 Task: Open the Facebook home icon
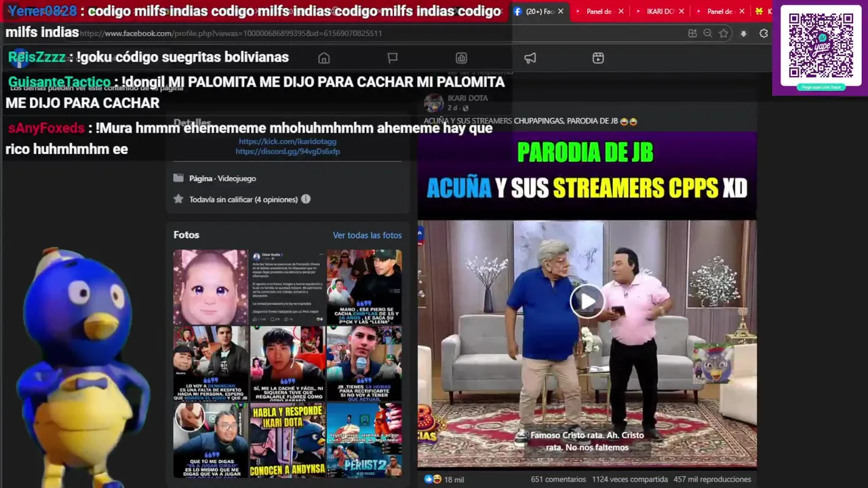[324, 58]
